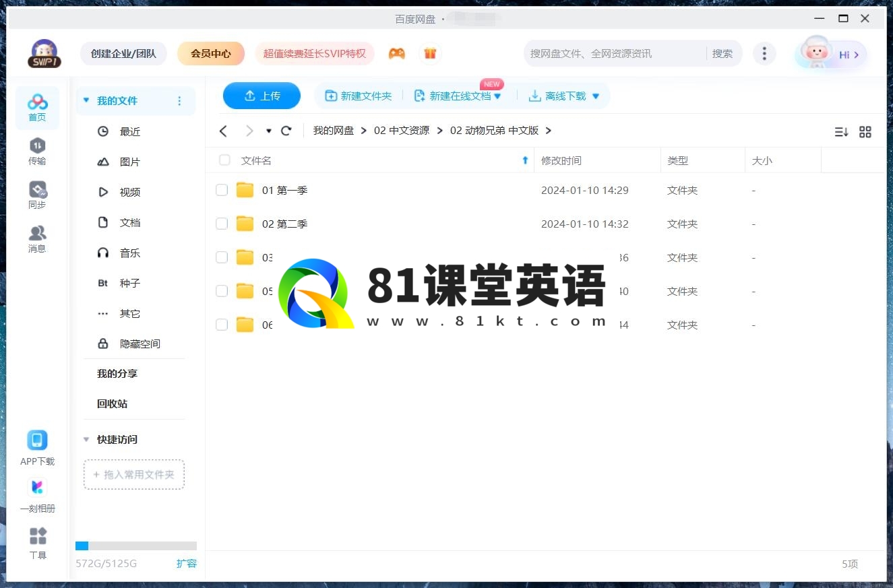Click the game controller icon
The height and width of the screenshot is (588, 893).
coord(397,53)
